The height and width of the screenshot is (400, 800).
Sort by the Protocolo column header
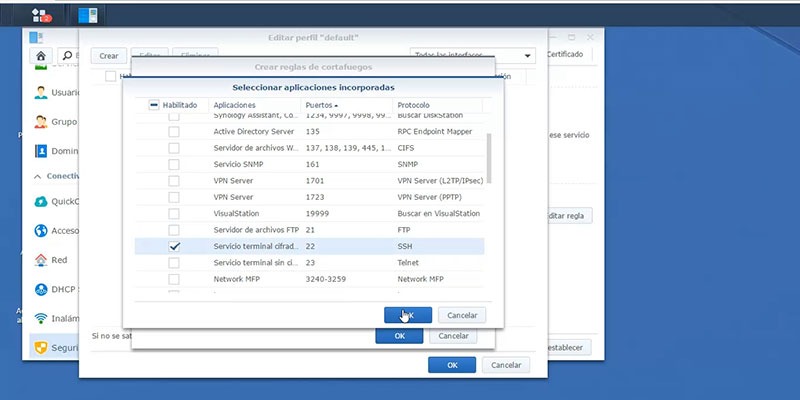pos(437,105)
